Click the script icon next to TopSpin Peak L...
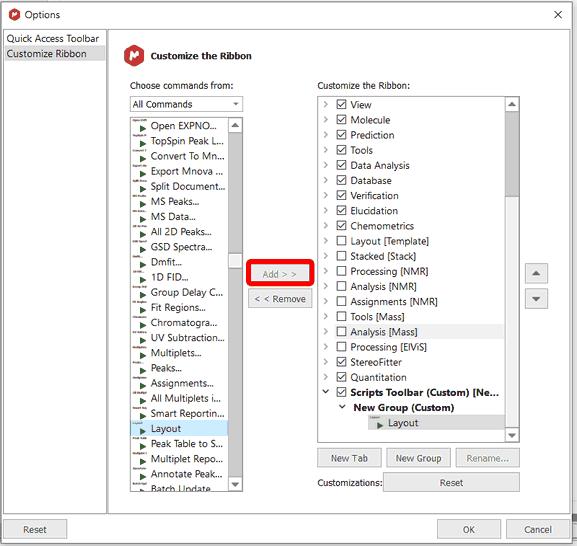Screen dimensions: 577x546 click(x=140, y=141)
